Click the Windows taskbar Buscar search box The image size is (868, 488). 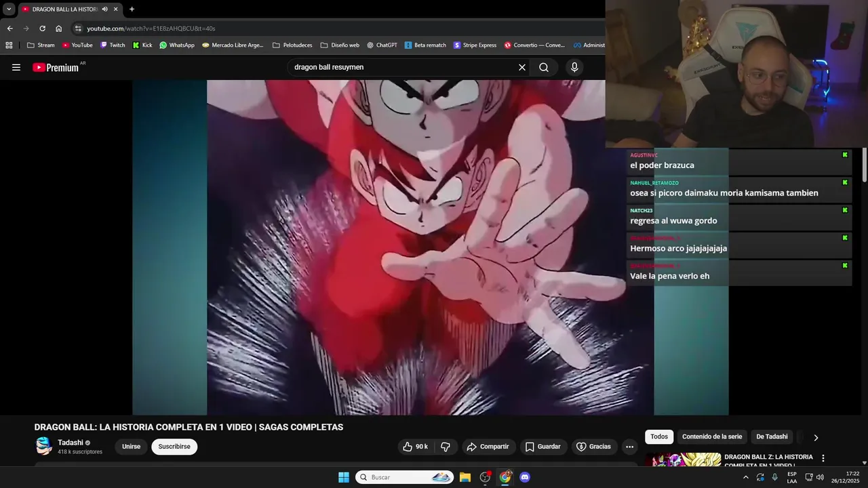point(405,477)
